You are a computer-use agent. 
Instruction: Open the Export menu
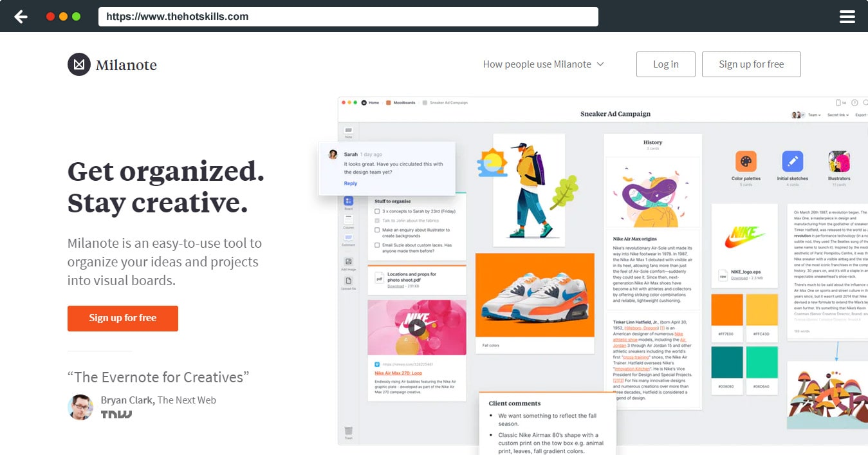pyautogui.click(x=861, y=115)
